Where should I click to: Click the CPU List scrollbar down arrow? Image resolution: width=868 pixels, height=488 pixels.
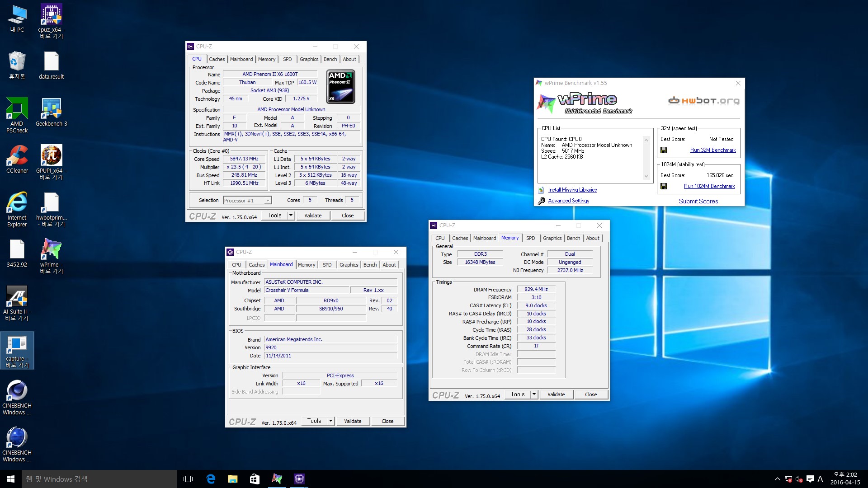[646, 176]
